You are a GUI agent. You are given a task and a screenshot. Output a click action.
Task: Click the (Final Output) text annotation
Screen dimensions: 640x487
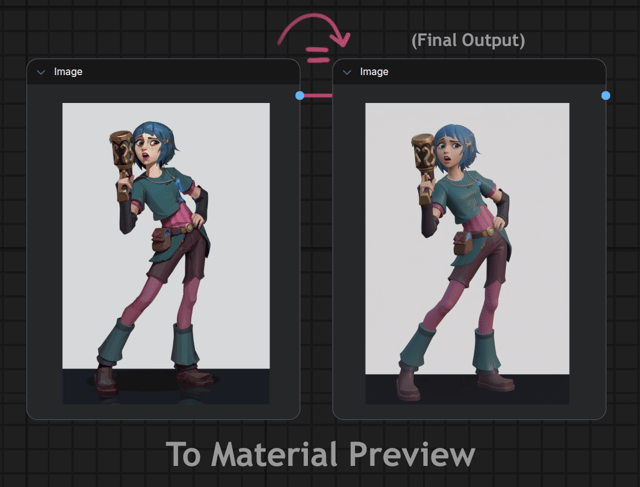click(468, 40)
